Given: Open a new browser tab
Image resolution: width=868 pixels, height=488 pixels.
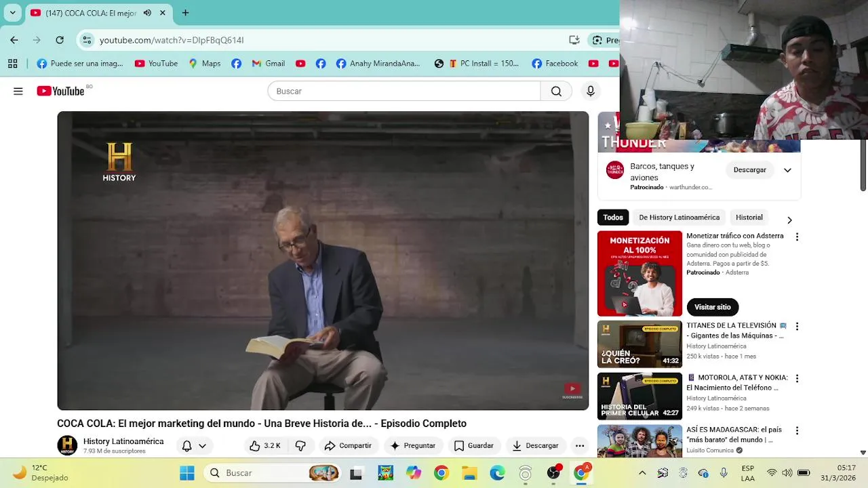Looking at the screenshot, I should click(x=186, y=12).
